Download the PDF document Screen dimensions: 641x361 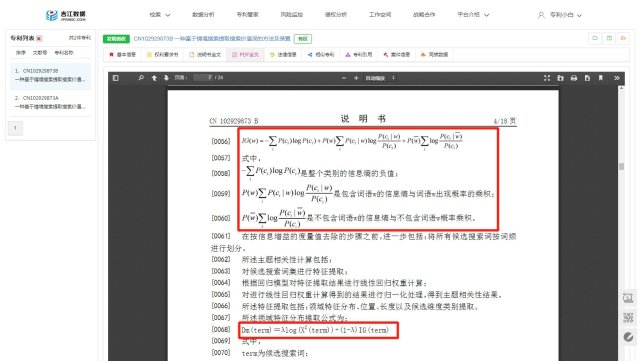(587, 78)
